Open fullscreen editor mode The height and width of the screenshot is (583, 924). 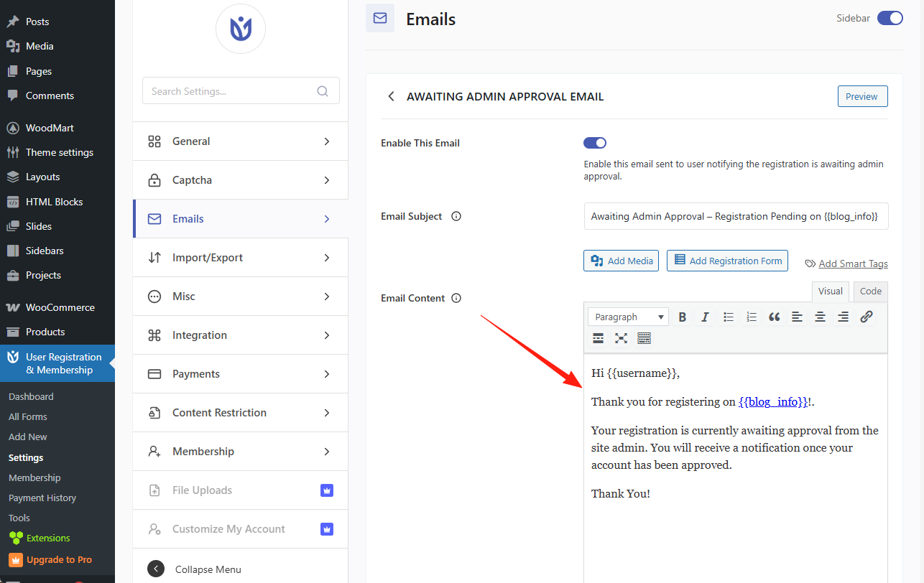click(621, 338)
